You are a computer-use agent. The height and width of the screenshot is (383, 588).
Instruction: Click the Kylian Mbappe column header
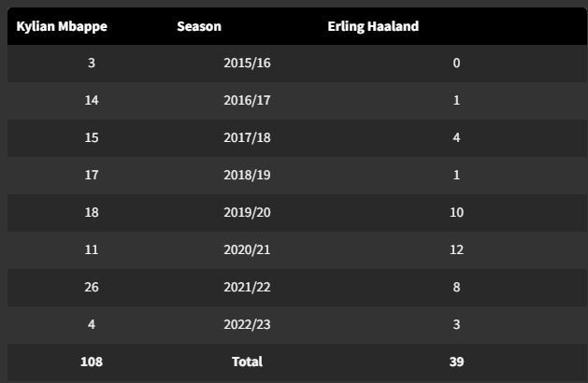[62, 26]
